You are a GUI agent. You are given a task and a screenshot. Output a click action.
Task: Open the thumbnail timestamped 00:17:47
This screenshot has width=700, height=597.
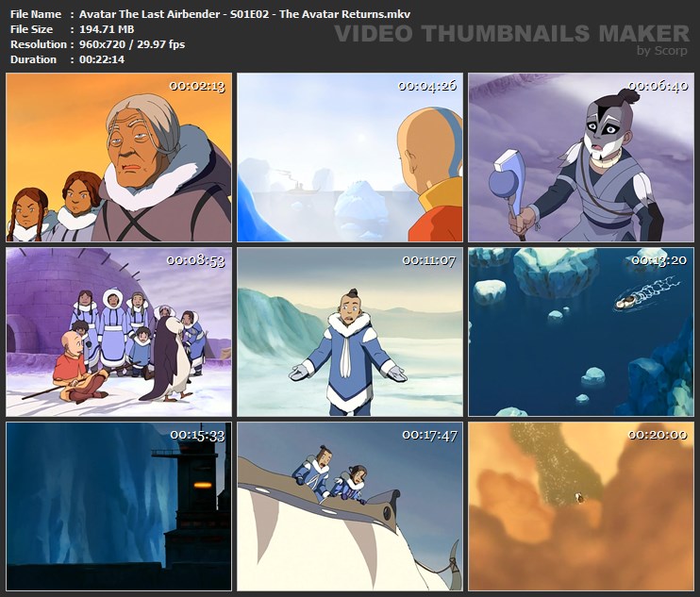350,506
